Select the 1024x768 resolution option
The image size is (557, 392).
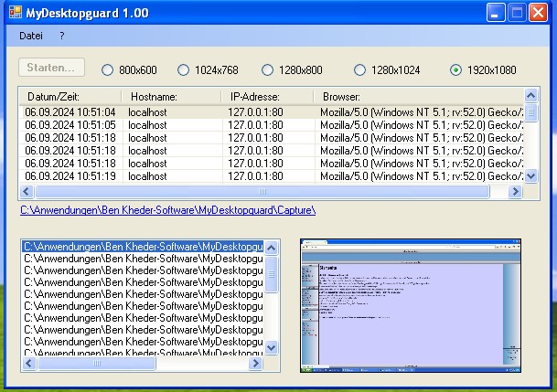pyautogui.click(x=208, y=70)
